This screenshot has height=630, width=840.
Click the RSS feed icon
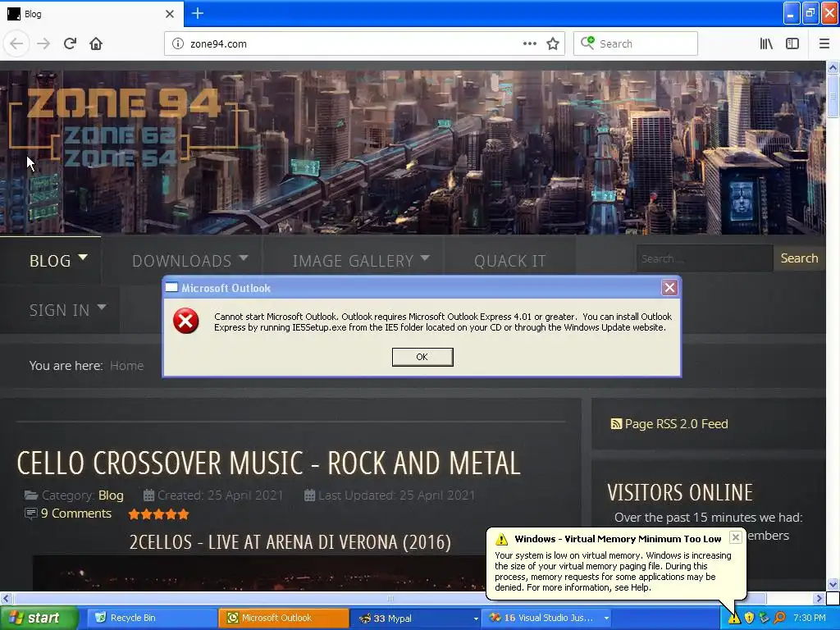tap(616, 424)
